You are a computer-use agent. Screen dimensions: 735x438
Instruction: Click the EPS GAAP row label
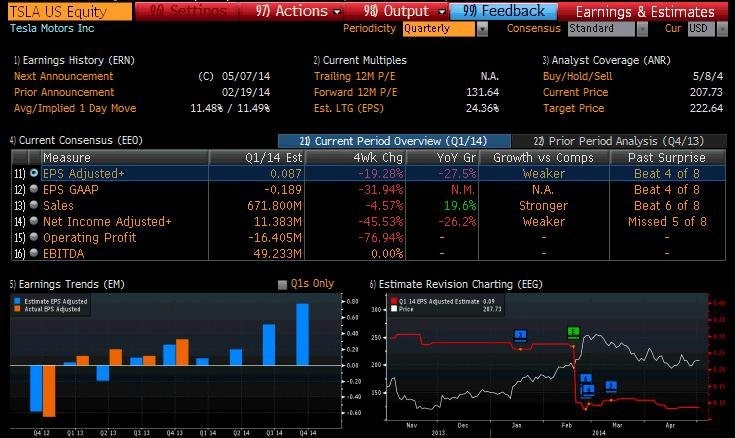coord(71,189)
